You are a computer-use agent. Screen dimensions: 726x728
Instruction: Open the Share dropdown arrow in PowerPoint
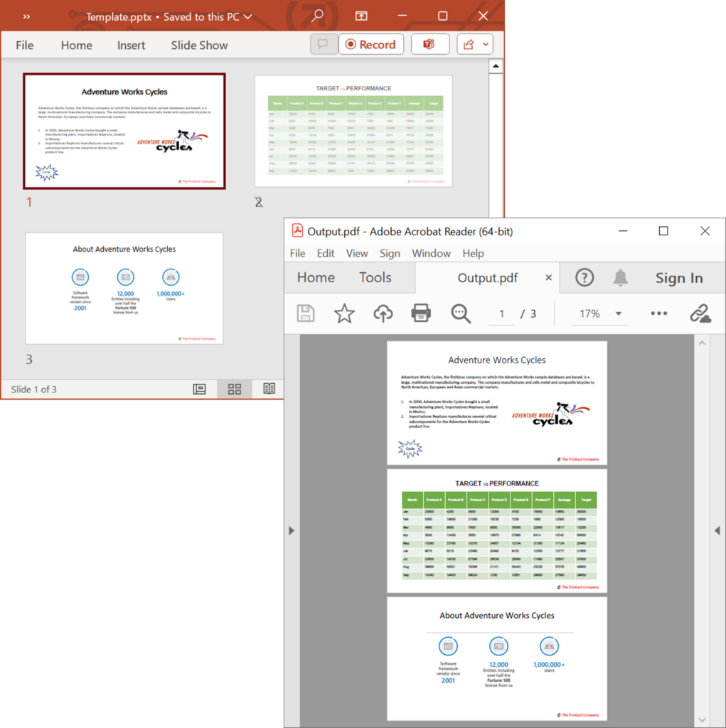(x=484, y=44)
